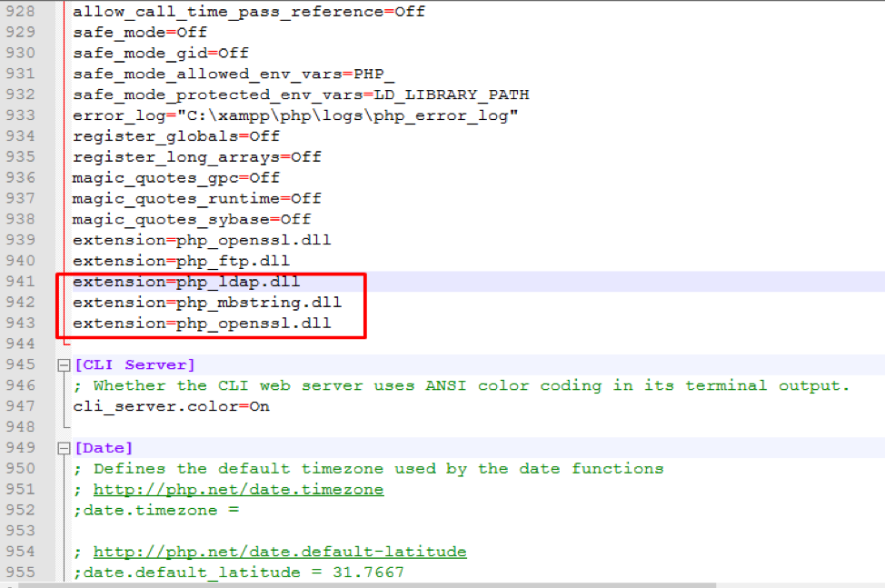Viewport: 885px width, 588px height.
Task: Click the register_globals=Off line
Action: pyautogui.click(x=176, y=136)
